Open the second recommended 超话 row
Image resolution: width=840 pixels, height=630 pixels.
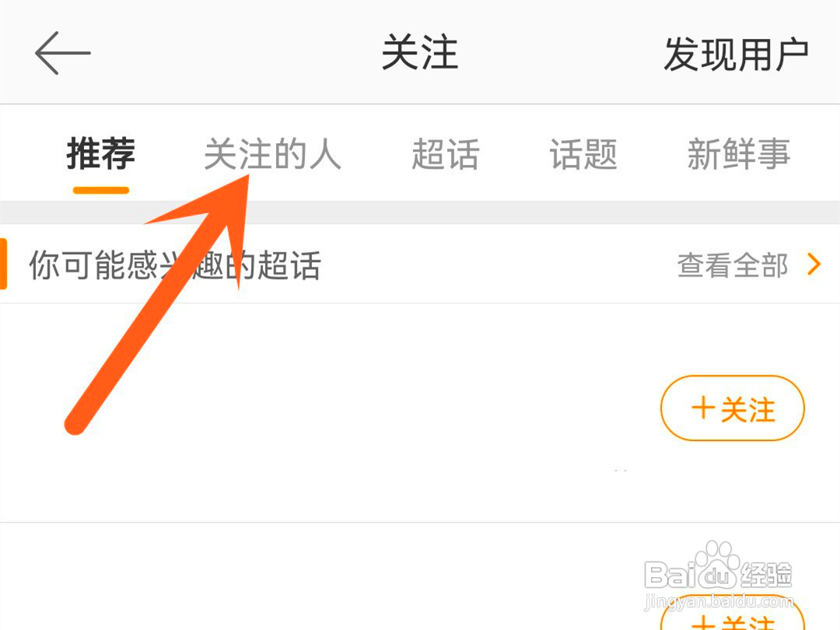tap(420, 577)
